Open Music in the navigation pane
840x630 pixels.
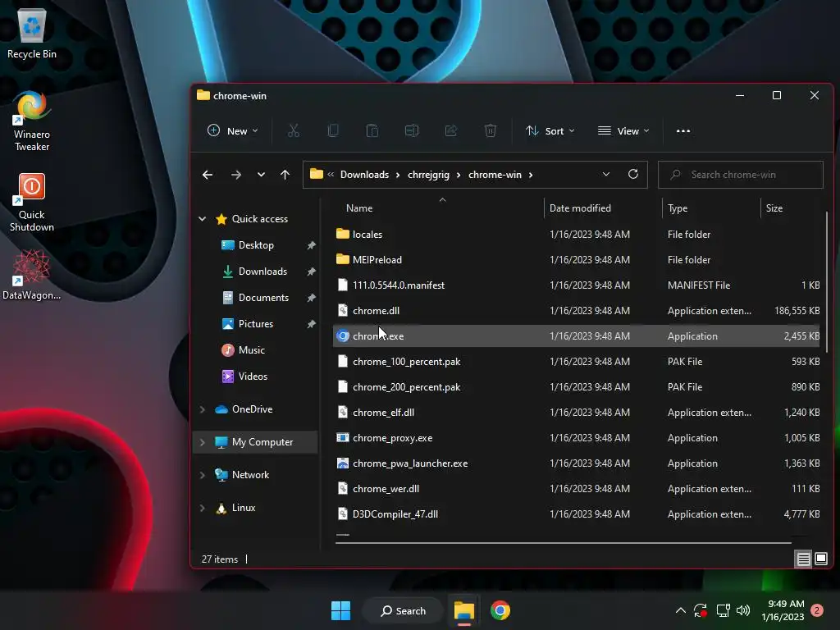click(x=251, y=349)
